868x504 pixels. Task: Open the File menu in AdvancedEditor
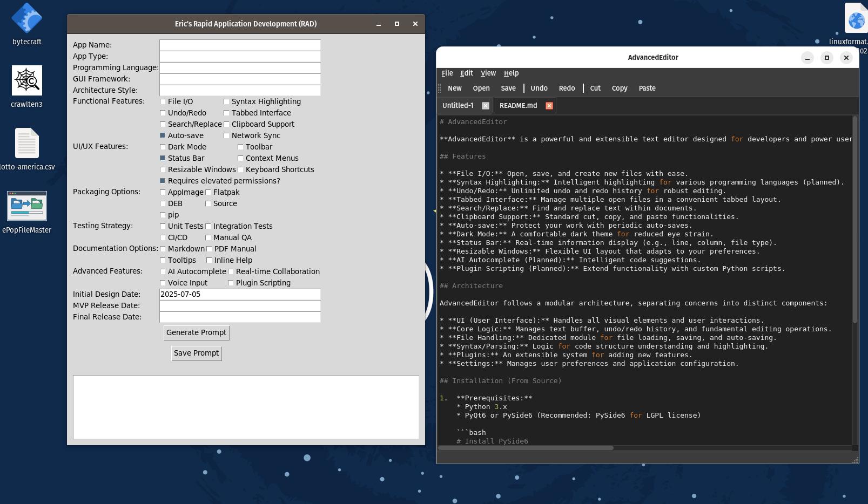pyautogui.click(x=447, y=73)
